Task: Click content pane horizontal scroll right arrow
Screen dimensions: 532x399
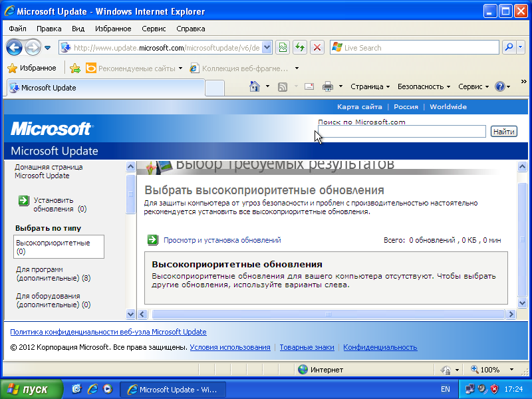Action: click(x=511, y=314)
